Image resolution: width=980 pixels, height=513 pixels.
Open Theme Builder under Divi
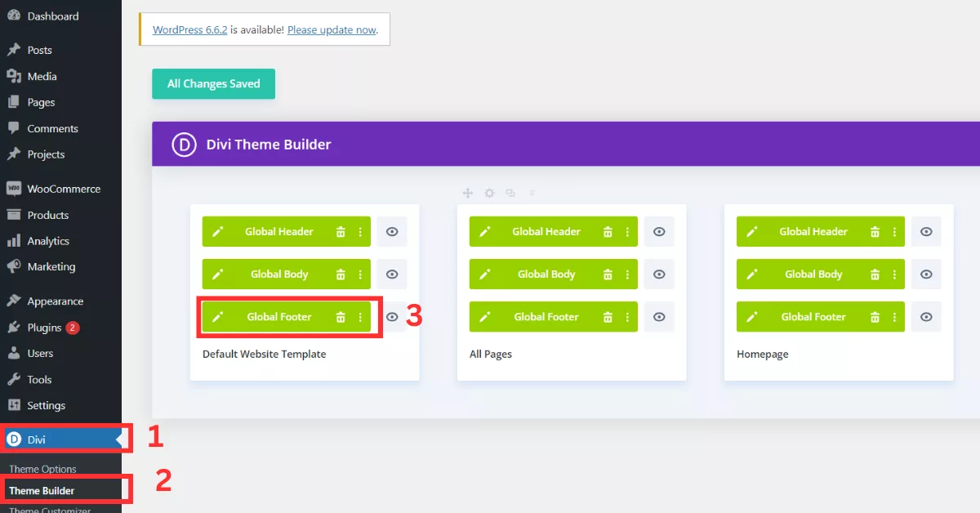[42, 491]
